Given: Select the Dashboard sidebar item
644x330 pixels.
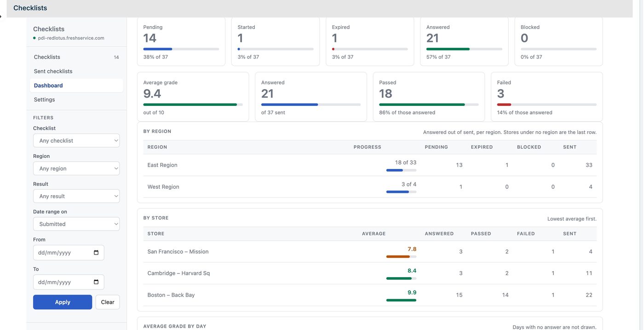Looking at the screenshot, I should coord(76,86).
